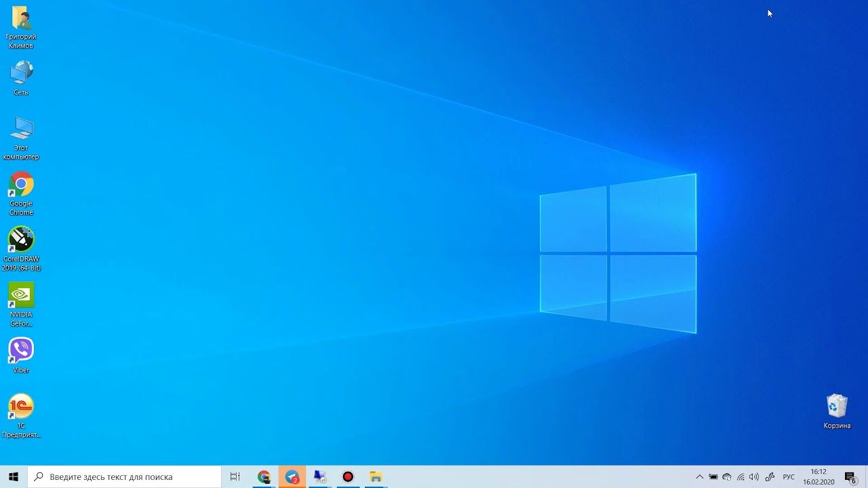Open Telegram from the taskbar

coord(292,477)
